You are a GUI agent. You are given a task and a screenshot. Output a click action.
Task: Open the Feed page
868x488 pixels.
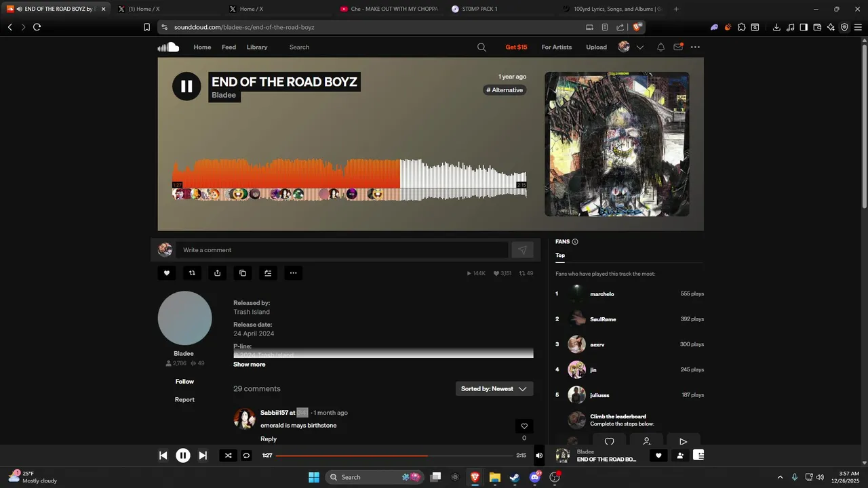(x=229, y=47)
